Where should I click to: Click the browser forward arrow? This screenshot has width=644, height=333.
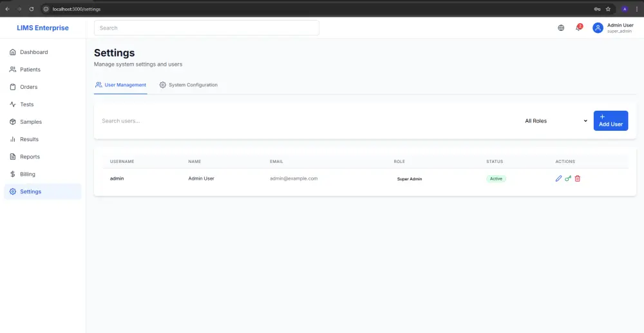[x=19, y=8]
